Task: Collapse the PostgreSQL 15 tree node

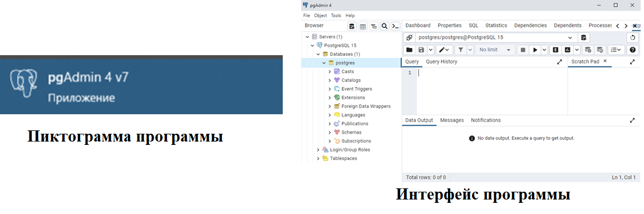Action: click(313, 45)
